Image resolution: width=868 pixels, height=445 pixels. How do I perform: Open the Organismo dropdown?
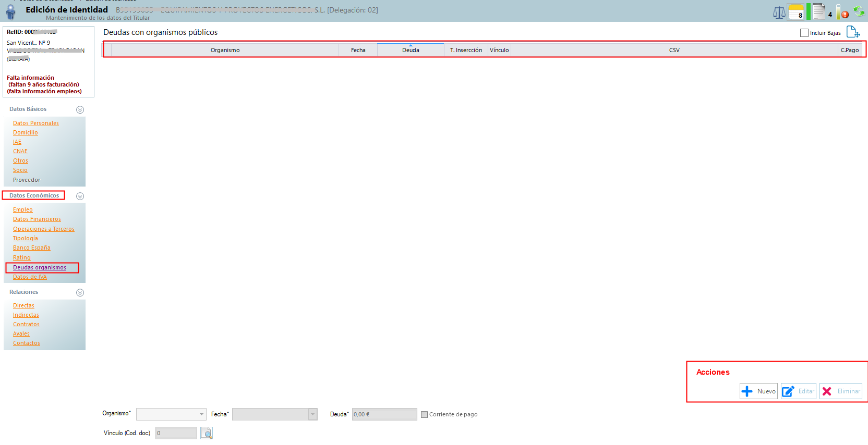[201, 414]
